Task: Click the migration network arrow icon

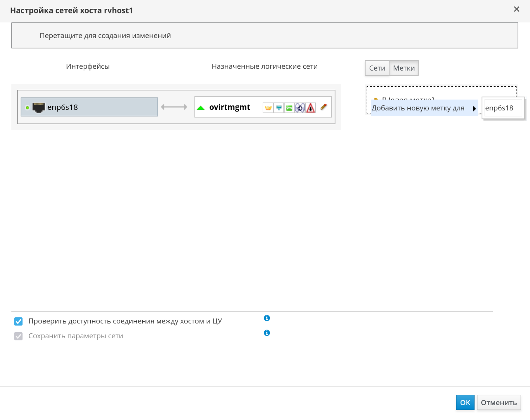Action: [300, 108]
